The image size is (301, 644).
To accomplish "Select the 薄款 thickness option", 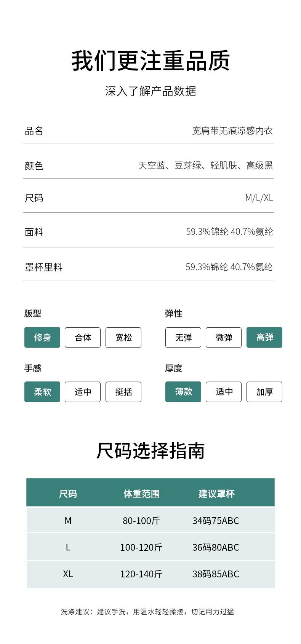I will click(x=183, y=392).
